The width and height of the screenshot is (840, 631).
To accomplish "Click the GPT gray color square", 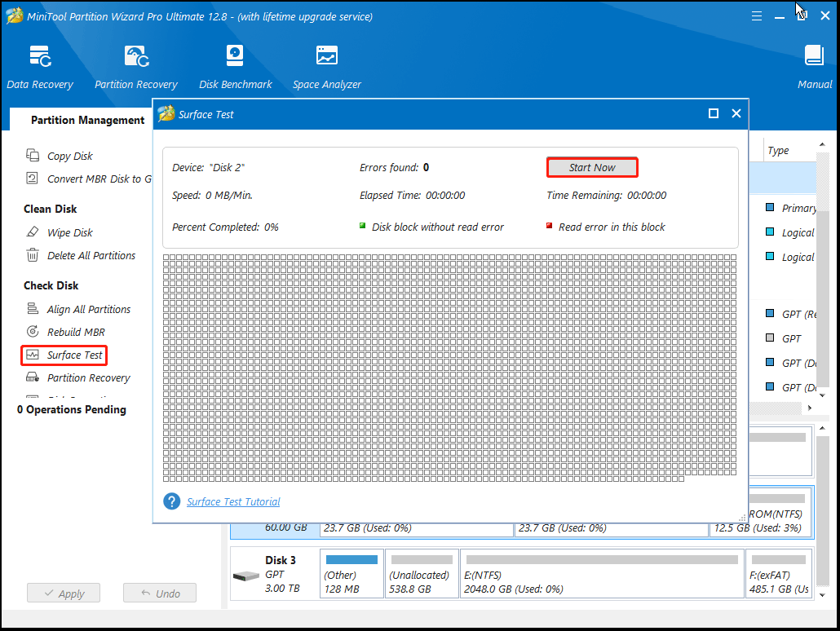I will click(770, 338).
